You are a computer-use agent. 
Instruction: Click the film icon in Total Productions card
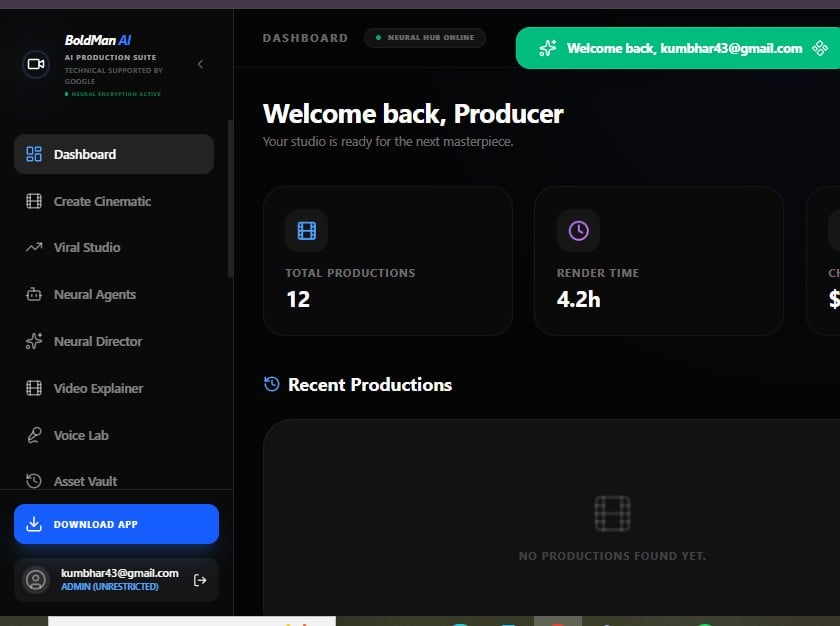[306, 231]
